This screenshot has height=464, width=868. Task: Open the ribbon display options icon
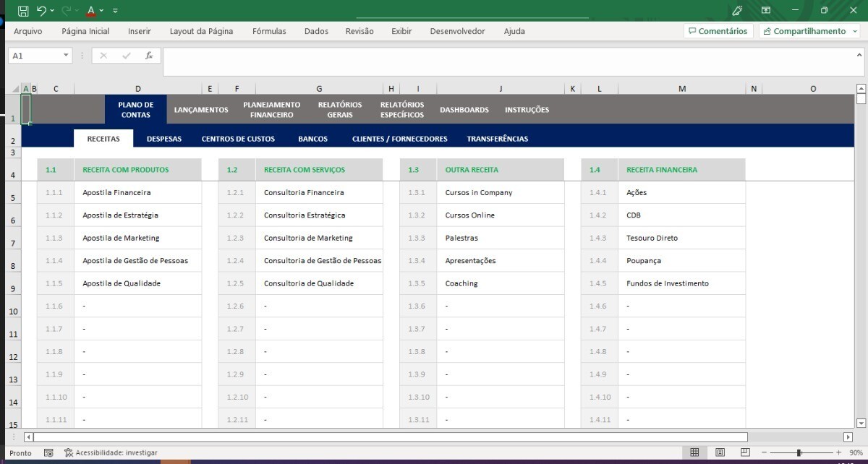766,11
